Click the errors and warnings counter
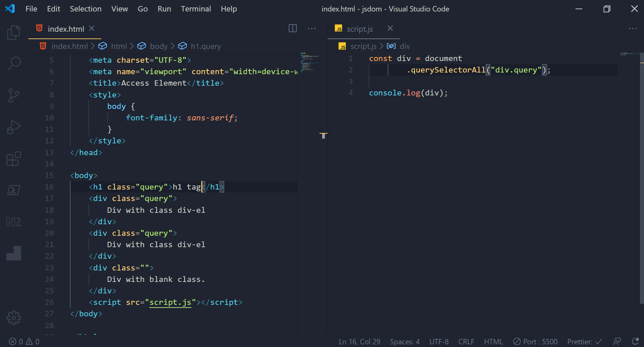 24,341
